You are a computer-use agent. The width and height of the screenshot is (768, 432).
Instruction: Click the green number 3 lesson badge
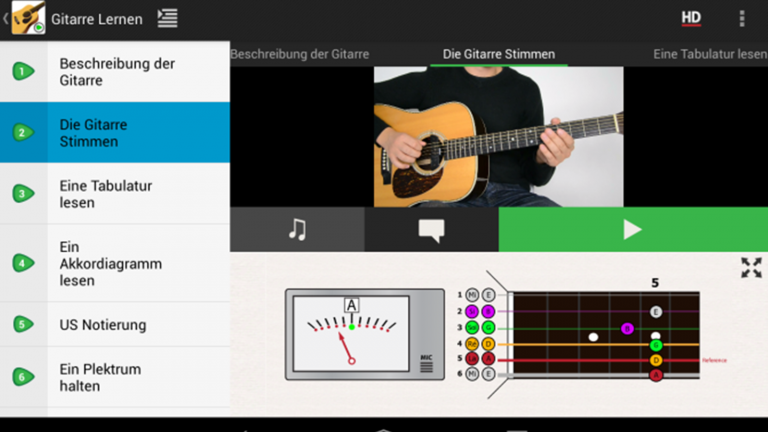(23, 194)
